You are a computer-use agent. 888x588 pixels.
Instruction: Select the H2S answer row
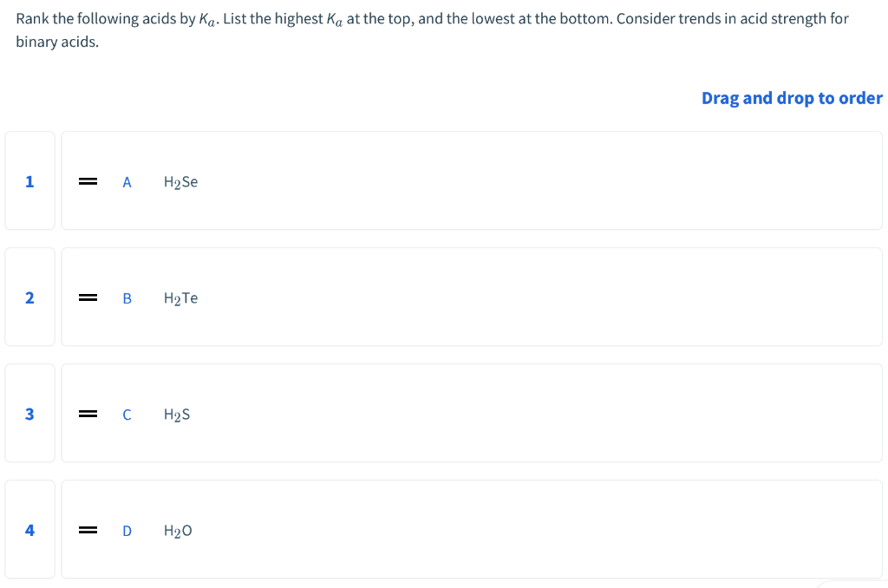point(472,413)
